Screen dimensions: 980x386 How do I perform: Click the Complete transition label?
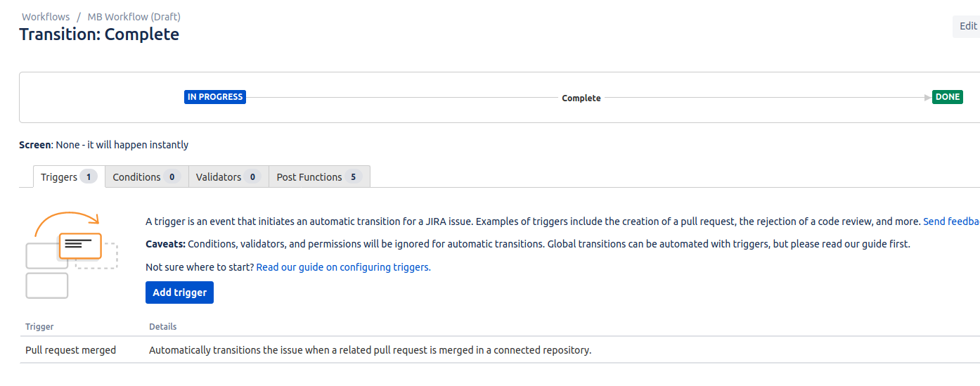pos(581,98)
